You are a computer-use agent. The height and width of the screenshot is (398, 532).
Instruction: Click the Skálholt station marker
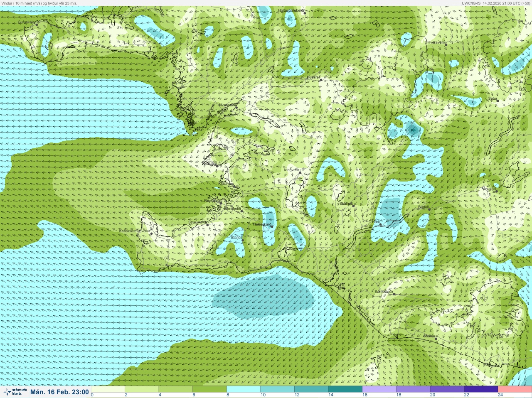(354, 206)
